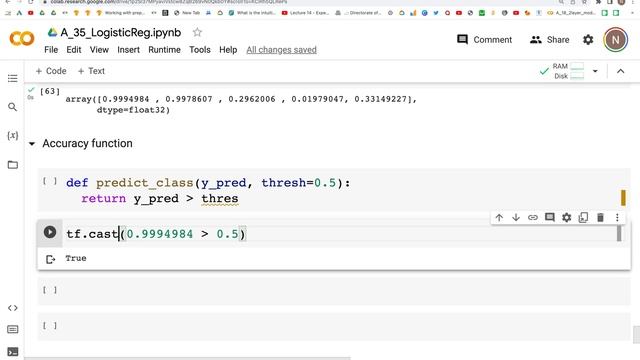Open the runtime connection dropdown arrow
This screenshot has width=640, height=360.
pos(595,71)
